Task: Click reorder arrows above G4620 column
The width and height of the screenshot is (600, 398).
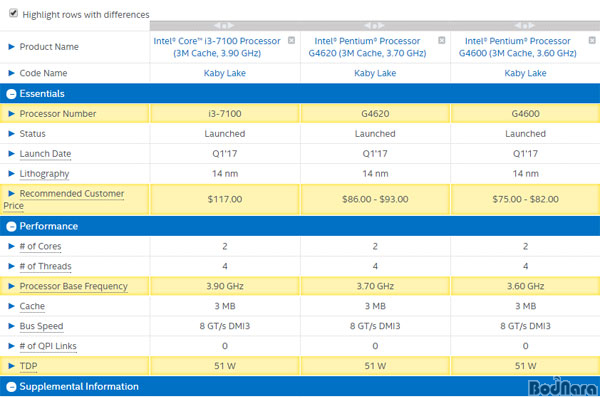Action: [x=375, y=26]
